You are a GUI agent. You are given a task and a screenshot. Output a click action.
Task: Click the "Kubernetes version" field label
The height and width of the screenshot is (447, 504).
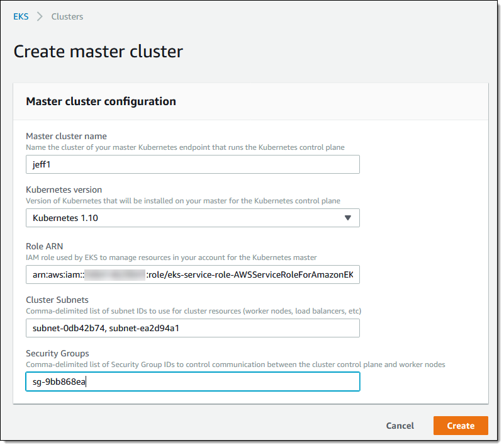click(64, 190)
